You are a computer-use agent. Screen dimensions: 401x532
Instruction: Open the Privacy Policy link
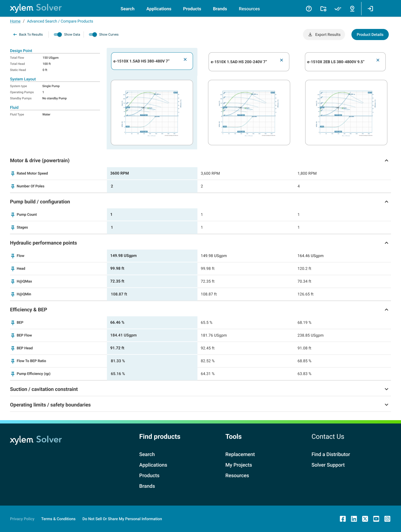point(22,519)
